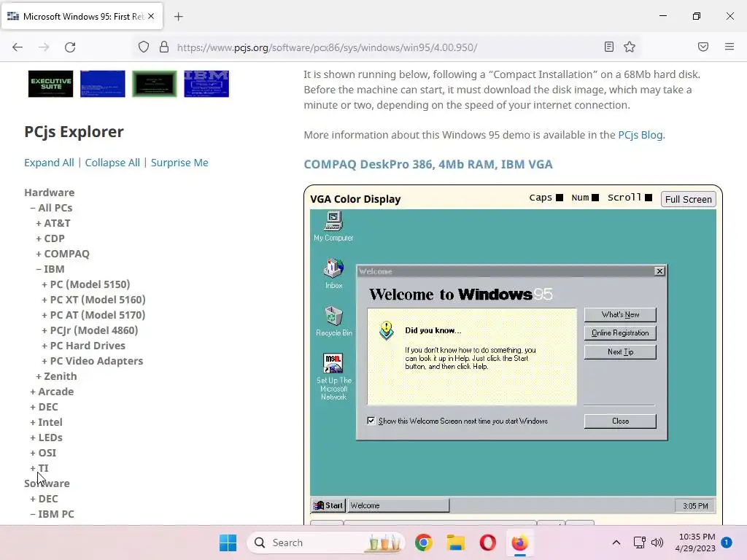Click the site padlock icon
Image resolution: width=747 pixels, height=560 pixels.
point(164,47)
